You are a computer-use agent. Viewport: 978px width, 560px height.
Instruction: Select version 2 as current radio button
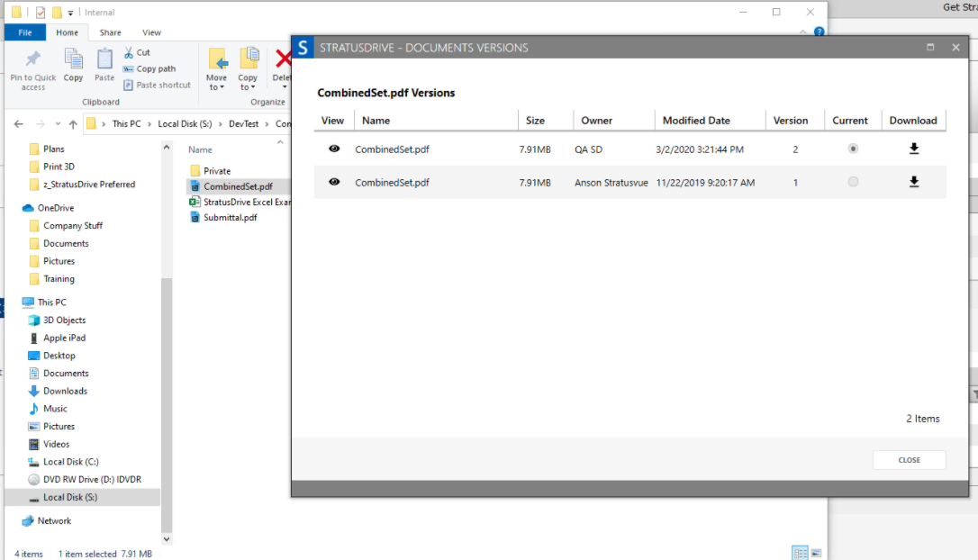pos(853,149)
